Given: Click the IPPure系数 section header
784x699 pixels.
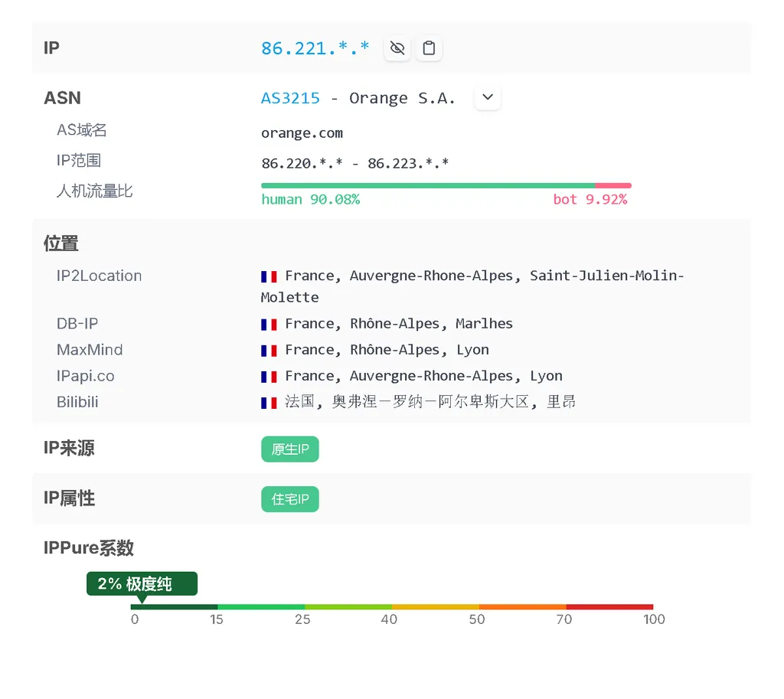Looking at the screenshot, I should click(x=89, y=547).
